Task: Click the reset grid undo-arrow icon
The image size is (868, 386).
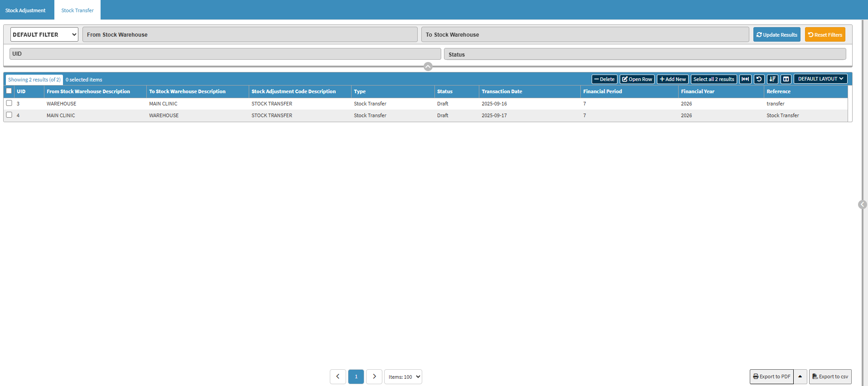Action: [759, 79]
